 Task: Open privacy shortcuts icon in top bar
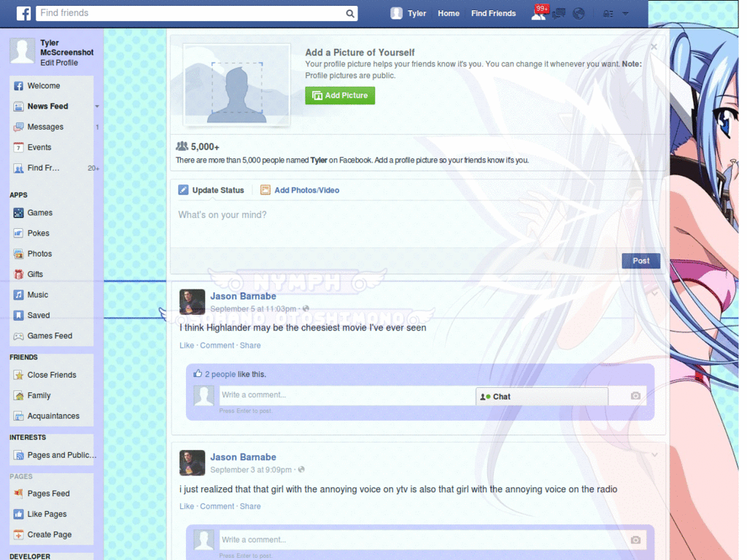608,14
